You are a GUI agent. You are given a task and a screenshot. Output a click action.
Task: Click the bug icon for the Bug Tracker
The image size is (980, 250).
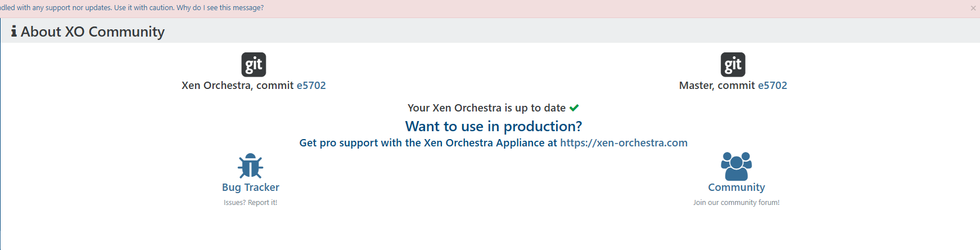[250, 166]
